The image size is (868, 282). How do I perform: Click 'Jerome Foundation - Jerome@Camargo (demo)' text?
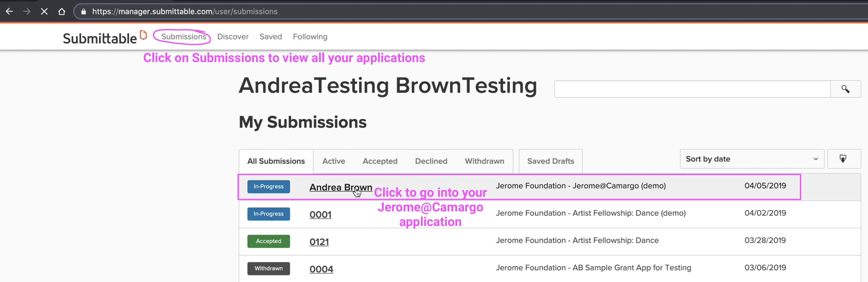(x=581, y=186)
